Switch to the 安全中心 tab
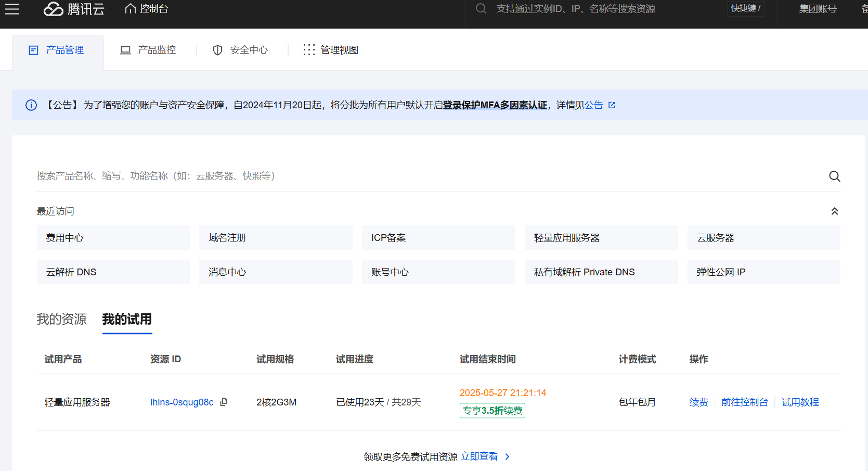The image size is (868, 471). click(240, 50)
